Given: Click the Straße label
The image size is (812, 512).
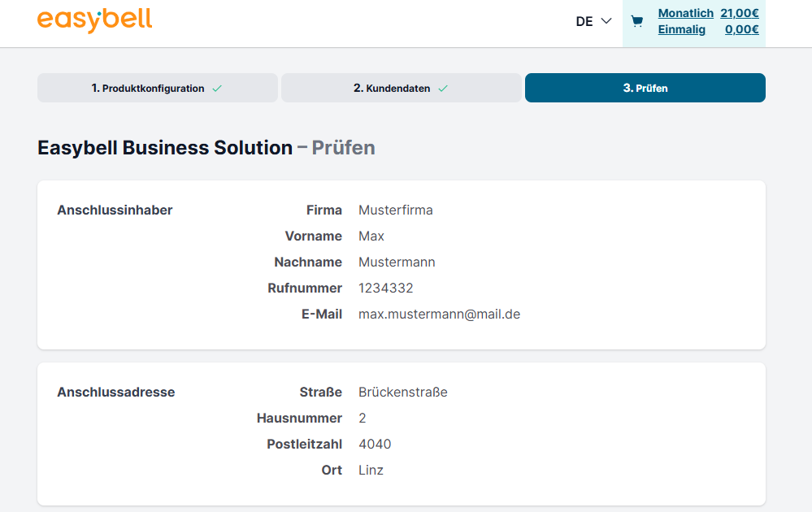Looking at the screenshot, I should (x=320, y=392).
